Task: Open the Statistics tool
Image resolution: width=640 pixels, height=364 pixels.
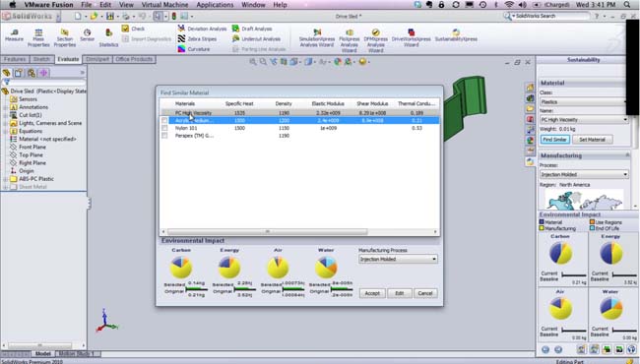Action: pyautogui.click(x=108, y=38)
